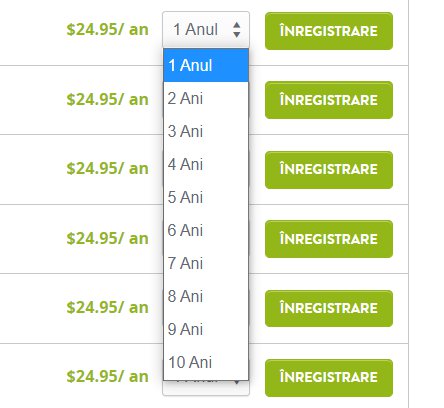Click ÎNREGISTRARE button in third row

point(329,170)
